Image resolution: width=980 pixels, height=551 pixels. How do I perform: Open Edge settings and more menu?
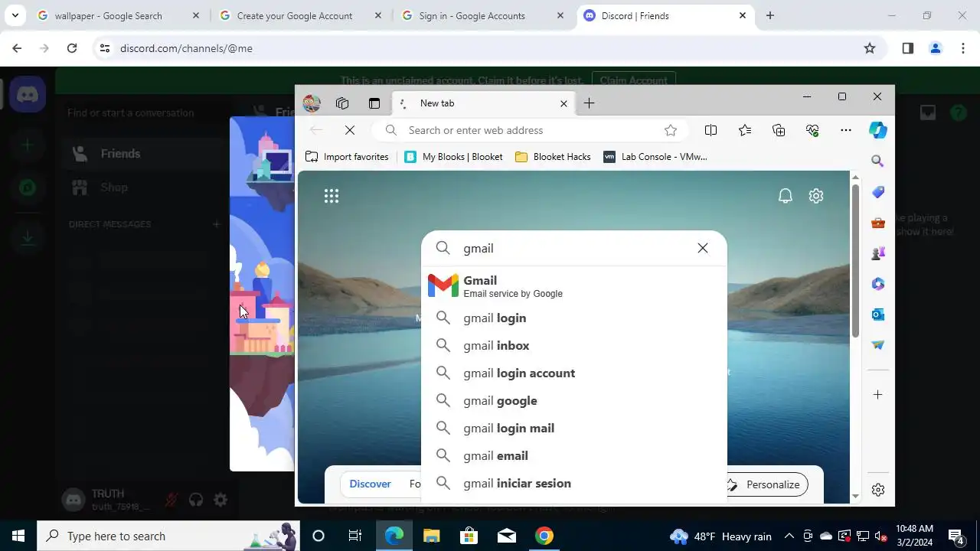point(846,130)
